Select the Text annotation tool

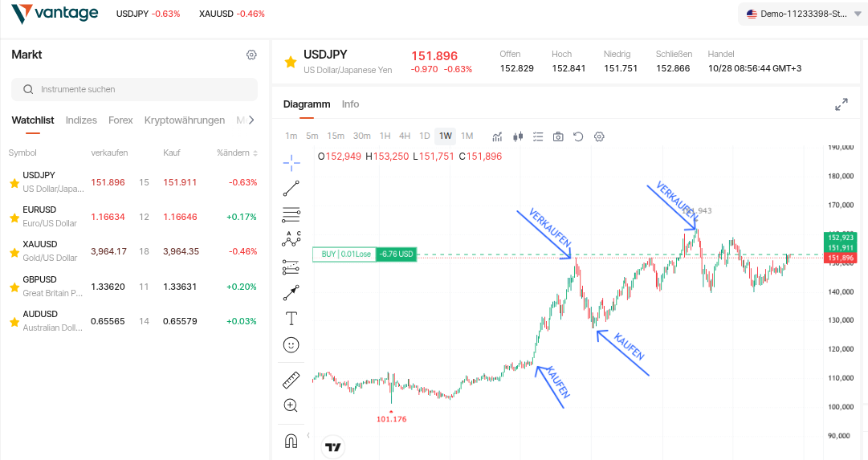291,318
